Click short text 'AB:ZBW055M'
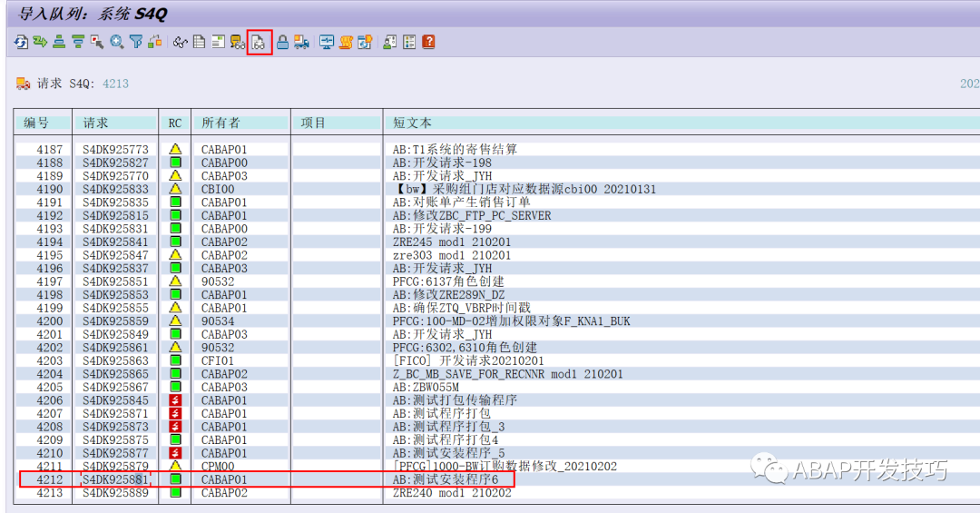 [x=426, y=388]
